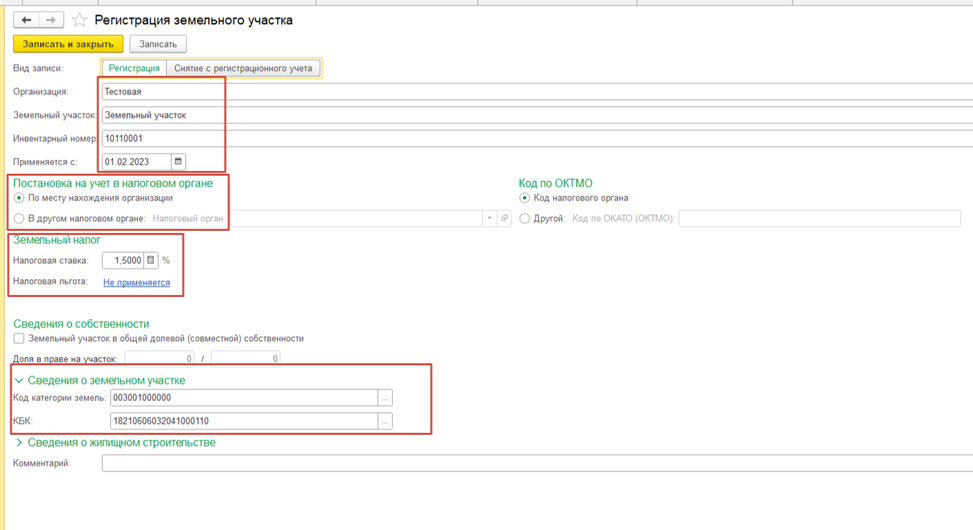The image size is (973, 530).
Task: Expand Сведения о жилищном строительстве section
Action: [x=19, y=442]
